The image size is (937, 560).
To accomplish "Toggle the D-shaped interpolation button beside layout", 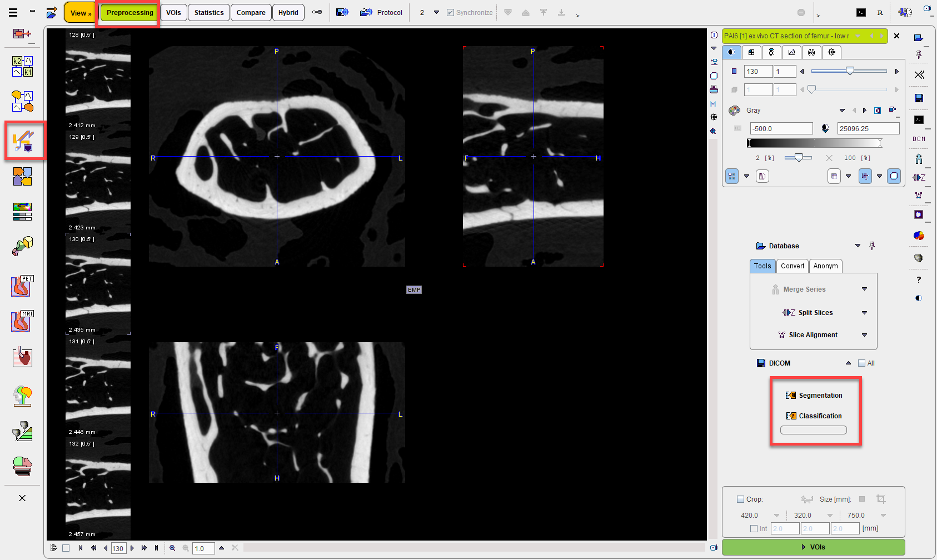I will (762, 176).
